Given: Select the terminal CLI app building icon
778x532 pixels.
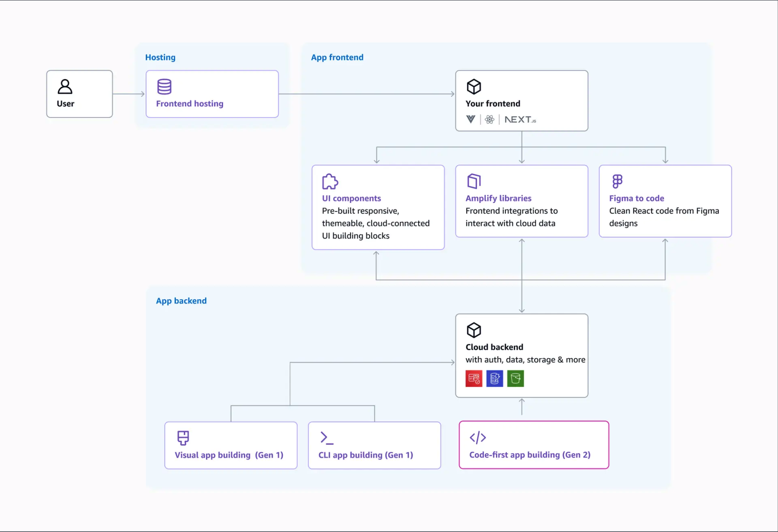Looking at the screenshot, I should (x=327, y=438).
